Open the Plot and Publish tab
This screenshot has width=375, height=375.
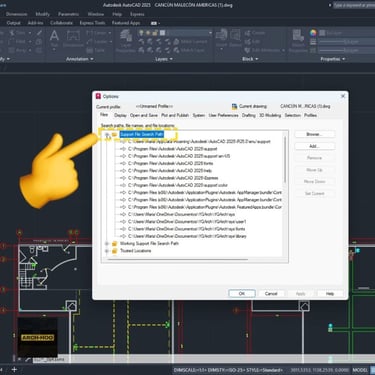[175, 115]
